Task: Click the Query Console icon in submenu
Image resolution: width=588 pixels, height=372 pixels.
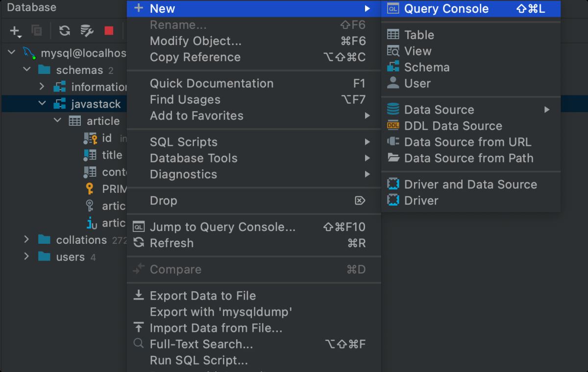Action: pyautogui.click(x=393, y=9)
